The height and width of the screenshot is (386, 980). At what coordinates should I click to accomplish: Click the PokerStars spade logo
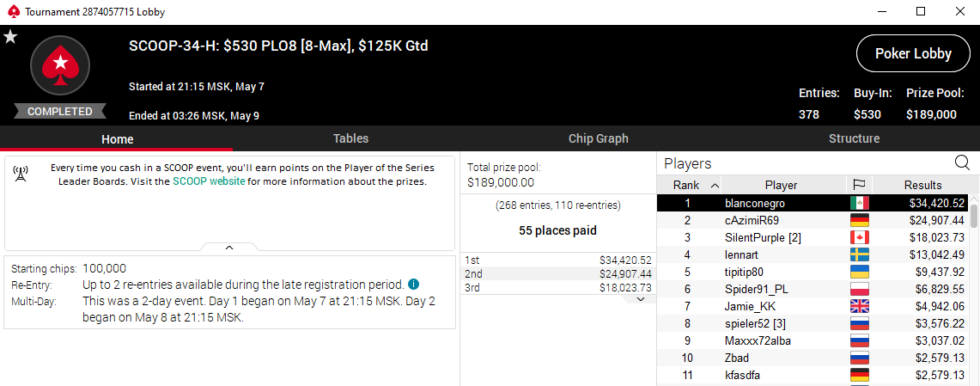point(60,65)
